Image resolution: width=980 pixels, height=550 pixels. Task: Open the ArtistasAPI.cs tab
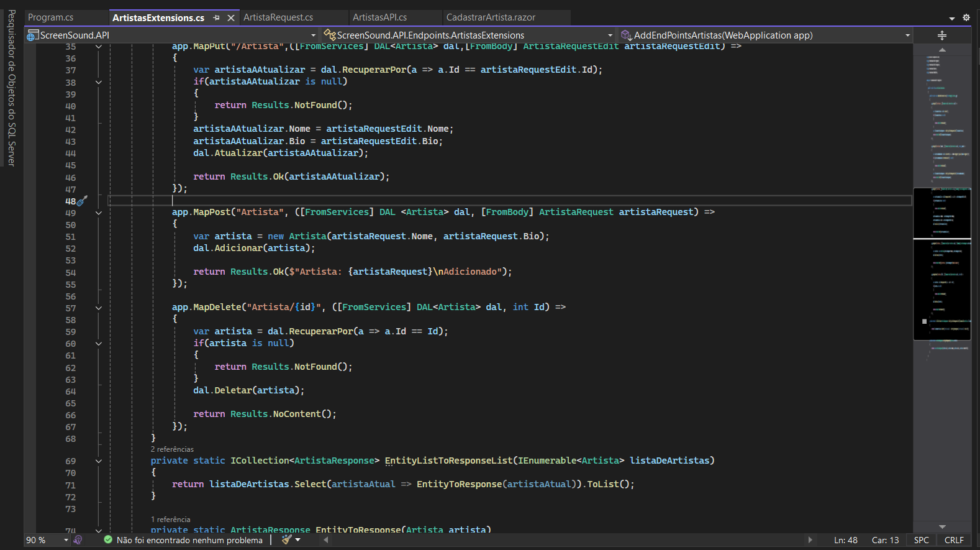[379, 17]
